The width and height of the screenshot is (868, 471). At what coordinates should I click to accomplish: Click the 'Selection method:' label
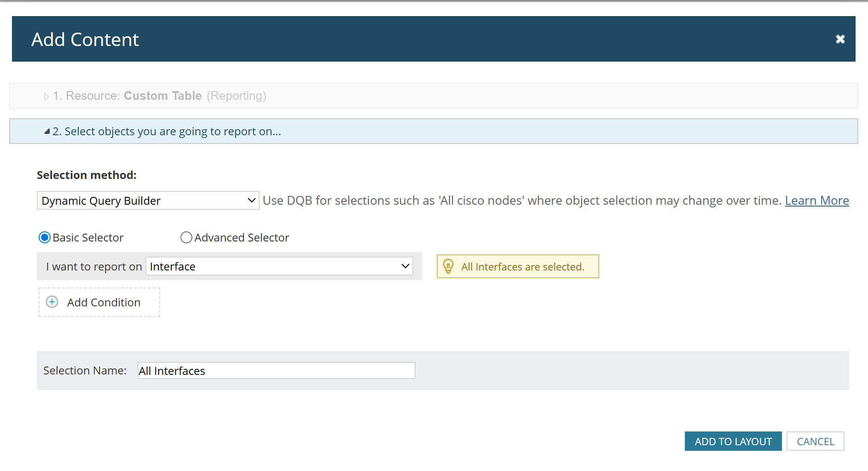[x=87, y=175]
